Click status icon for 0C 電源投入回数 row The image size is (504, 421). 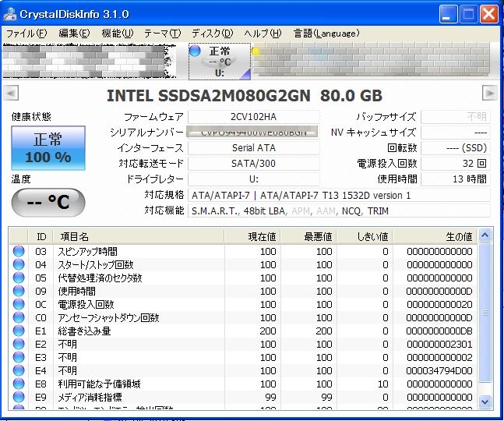19,304
